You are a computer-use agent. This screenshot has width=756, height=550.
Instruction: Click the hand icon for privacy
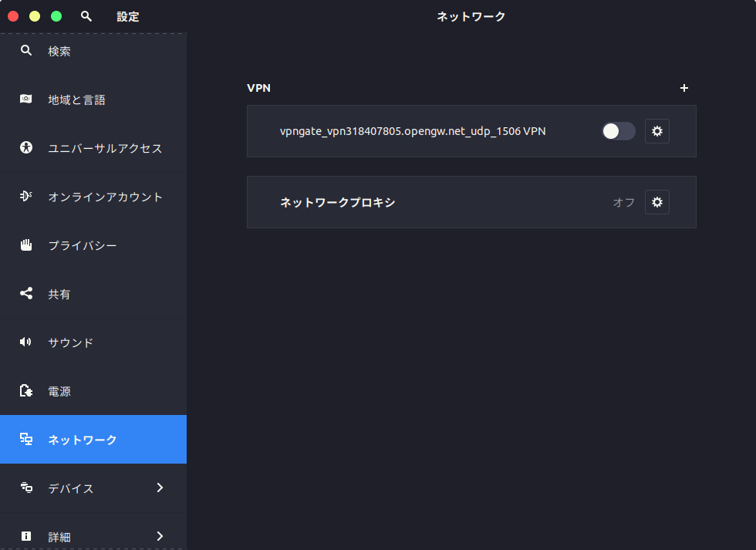click(x=26, y=245)
